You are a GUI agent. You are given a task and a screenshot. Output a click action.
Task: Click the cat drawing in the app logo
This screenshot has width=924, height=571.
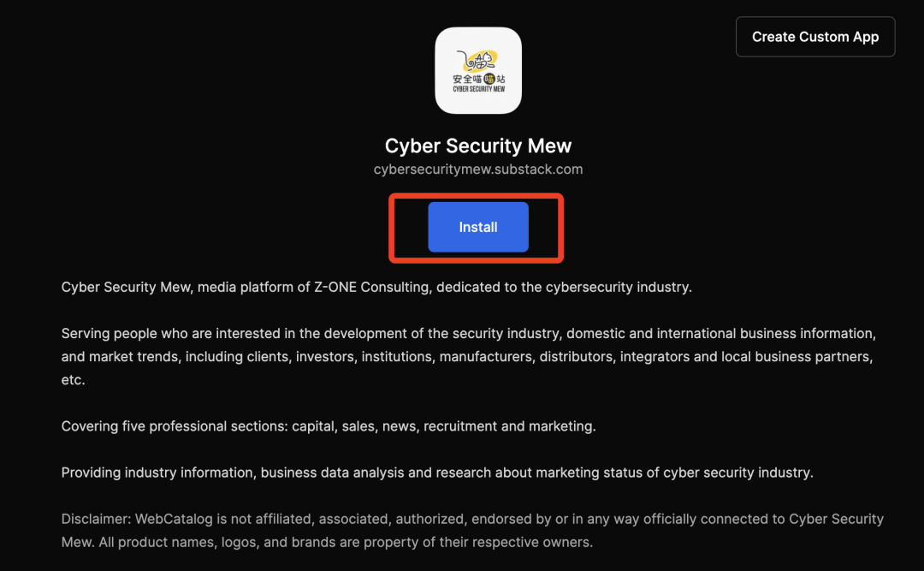[477, 60]
